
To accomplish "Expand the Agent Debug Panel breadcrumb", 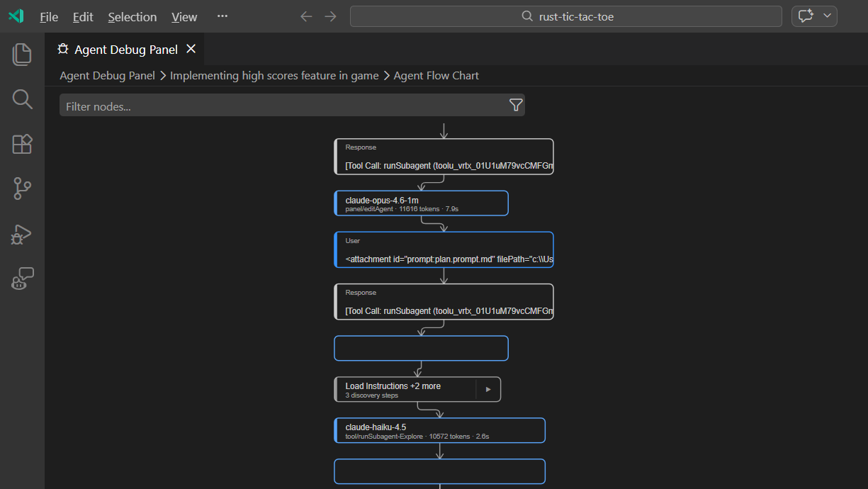I will [x=107, y=75].
